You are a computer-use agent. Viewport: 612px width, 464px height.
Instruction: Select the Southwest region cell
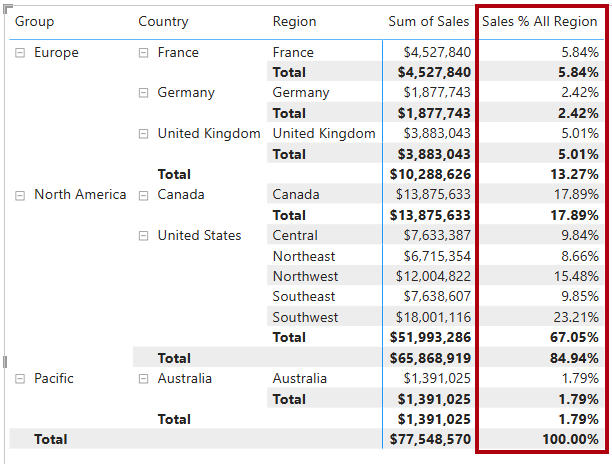[x=305, y=317]
